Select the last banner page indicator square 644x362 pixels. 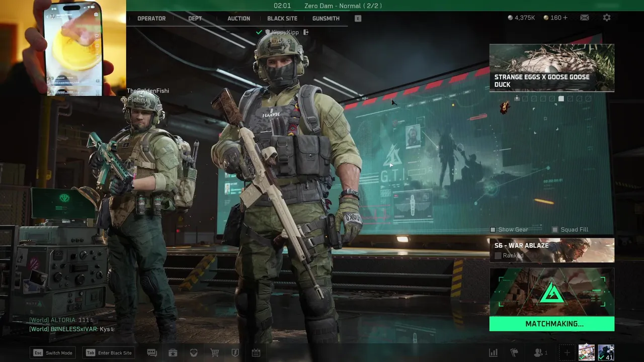coord(588,99)
